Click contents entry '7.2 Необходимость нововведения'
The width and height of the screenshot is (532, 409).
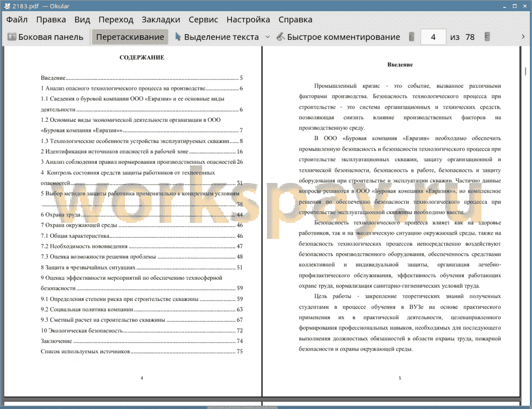[x=142, y=246]
